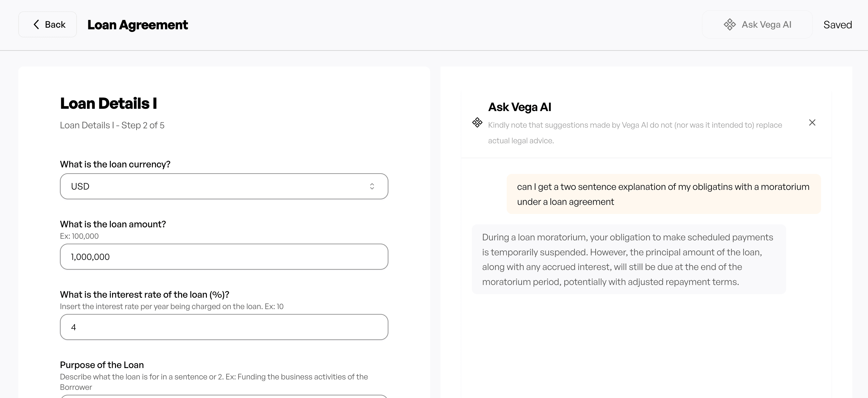Click the Loan Agreement page title
Image resolution: width=868 pixels, height=398 pixels.
click(137, 24)
